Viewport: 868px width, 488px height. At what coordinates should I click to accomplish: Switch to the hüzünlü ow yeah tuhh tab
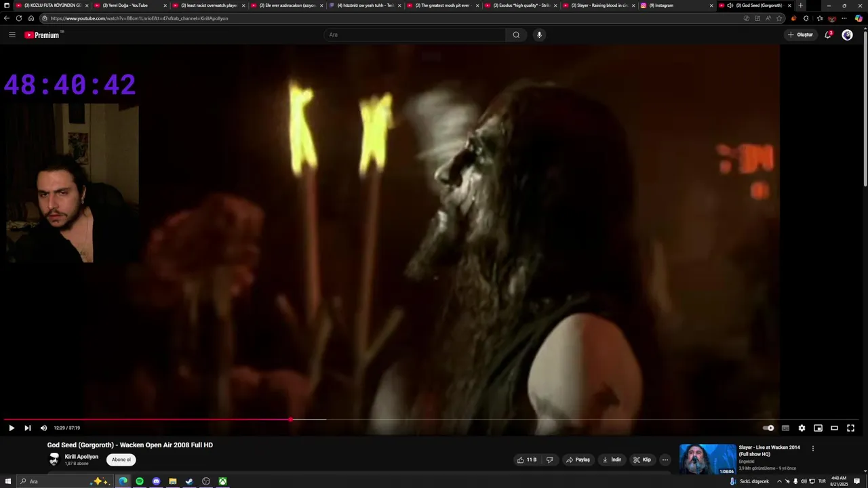tap(366, 5)
